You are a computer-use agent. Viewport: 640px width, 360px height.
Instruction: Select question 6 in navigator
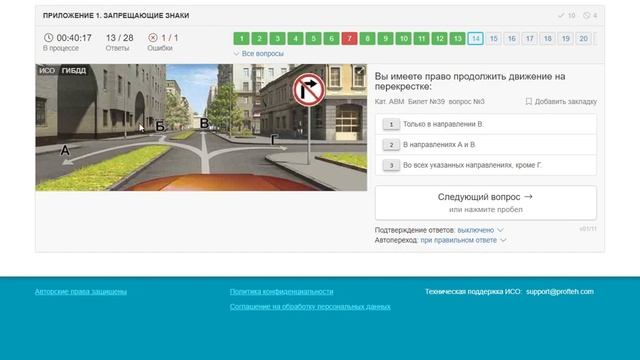pos(331,38)
